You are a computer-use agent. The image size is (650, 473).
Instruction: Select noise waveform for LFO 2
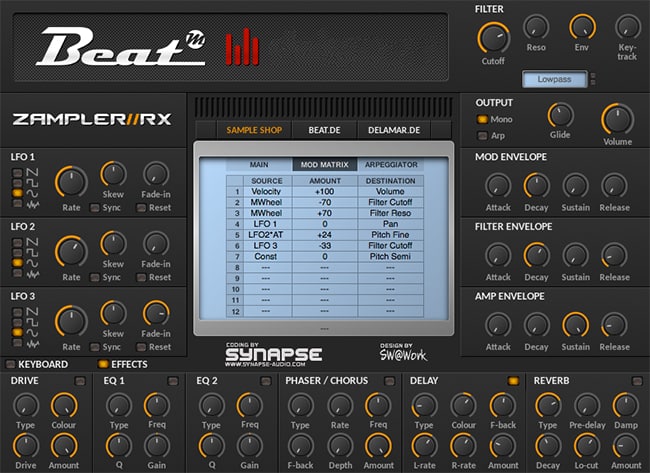pos(17,273)
